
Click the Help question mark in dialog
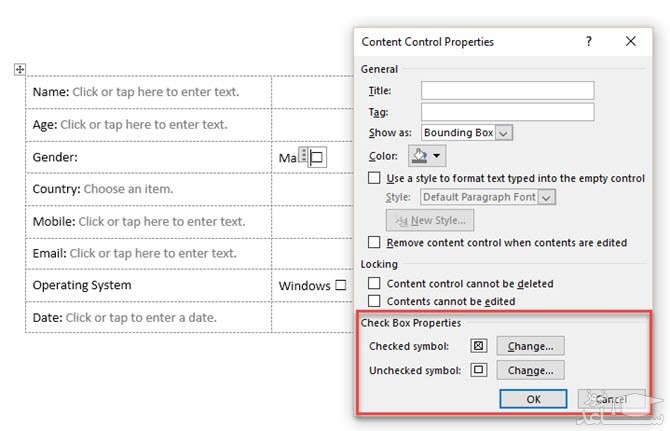pos(588,41)
